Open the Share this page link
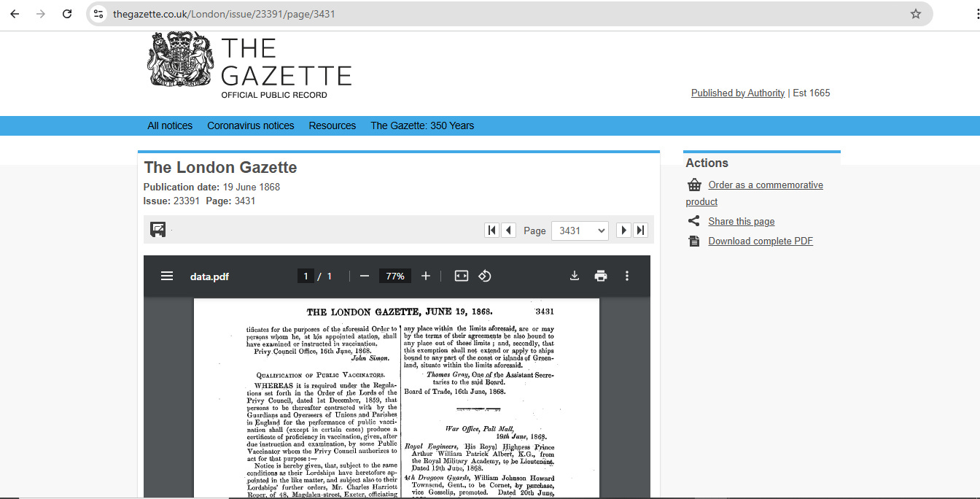 click(x=742, y=221)
